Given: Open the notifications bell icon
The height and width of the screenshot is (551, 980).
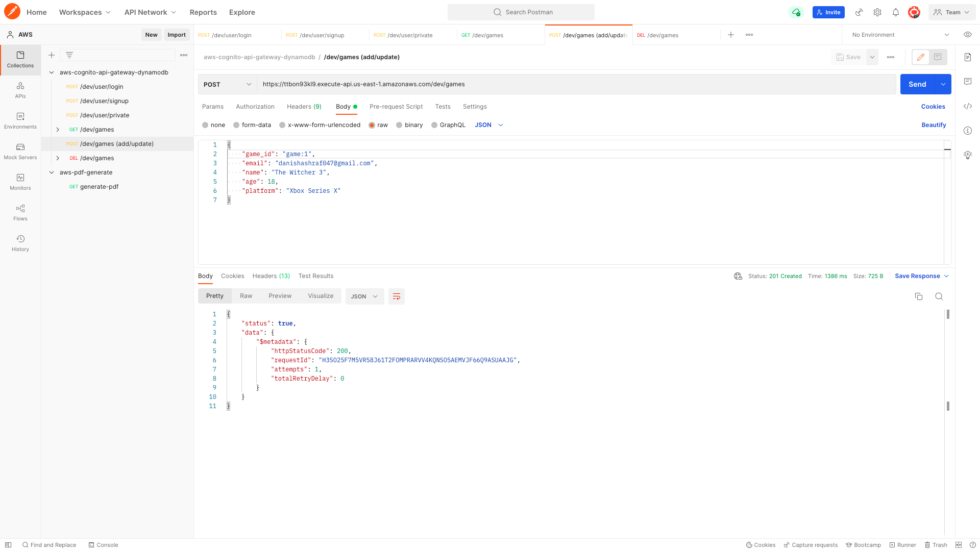Looking at the screenshot, I should click(x=895, y=12).
